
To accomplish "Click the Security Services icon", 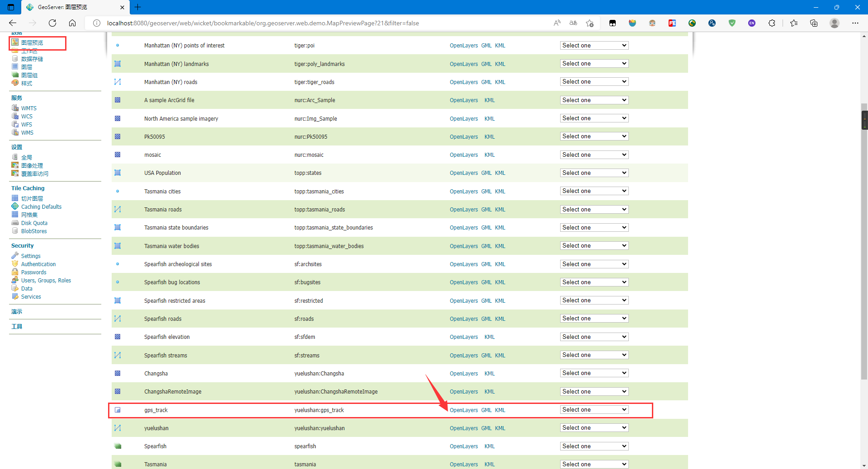I will pos(15,296).
